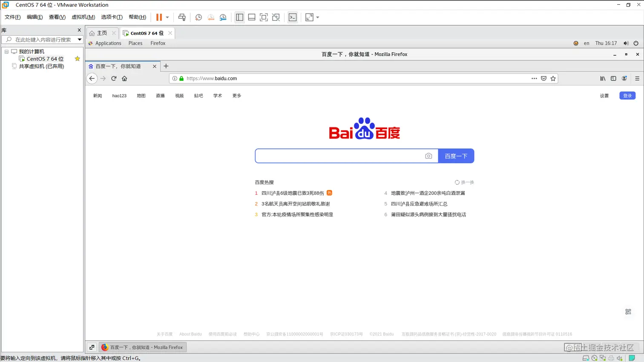Image resolution: width=644 pixels, height=362 pixels.
Task: Select 共享虚拟机 (已弃用) in the library
Action: (x=41, y=66)
